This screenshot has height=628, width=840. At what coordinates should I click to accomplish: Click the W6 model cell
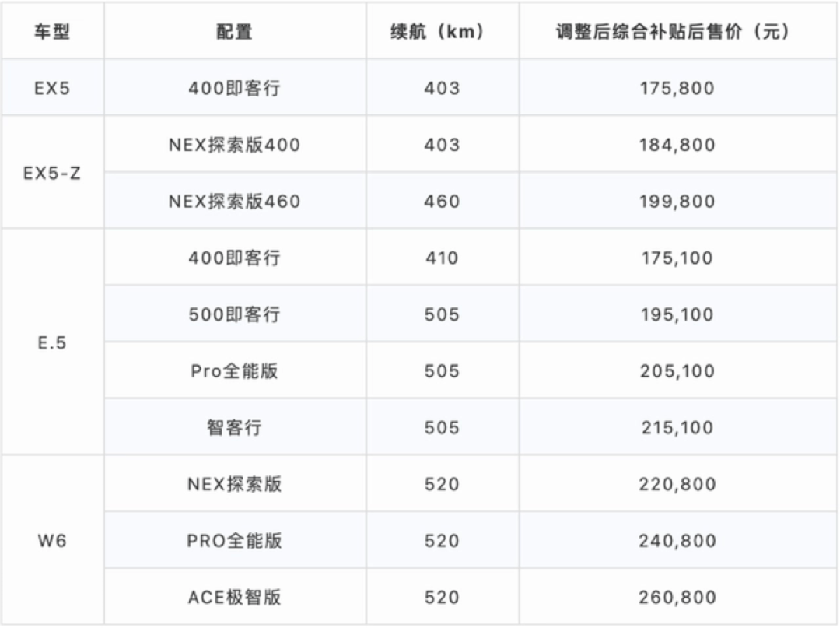tap(52, 541)
